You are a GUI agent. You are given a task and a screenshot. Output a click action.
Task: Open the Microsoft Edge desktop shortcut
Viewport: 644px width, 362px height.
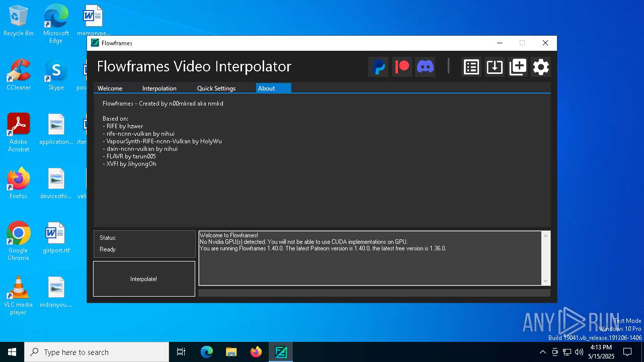56,24
